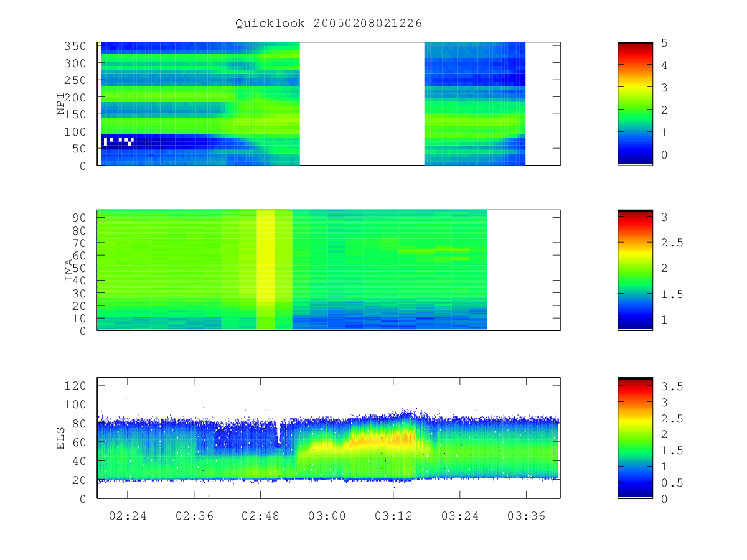Screen dimensions: 747x560
Task: Select the NPI spectrogram color bar
Action: pyautogui.click(x=635, y=104)
